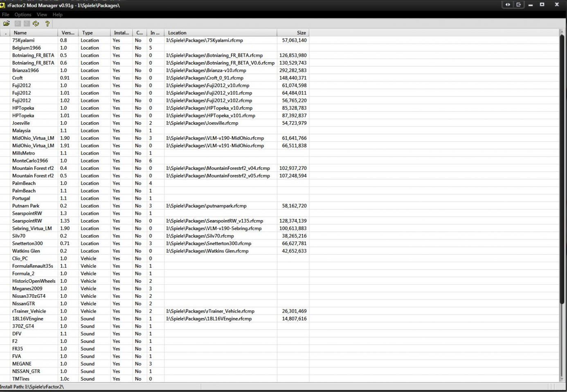Select the Putnam Park row

155,206
